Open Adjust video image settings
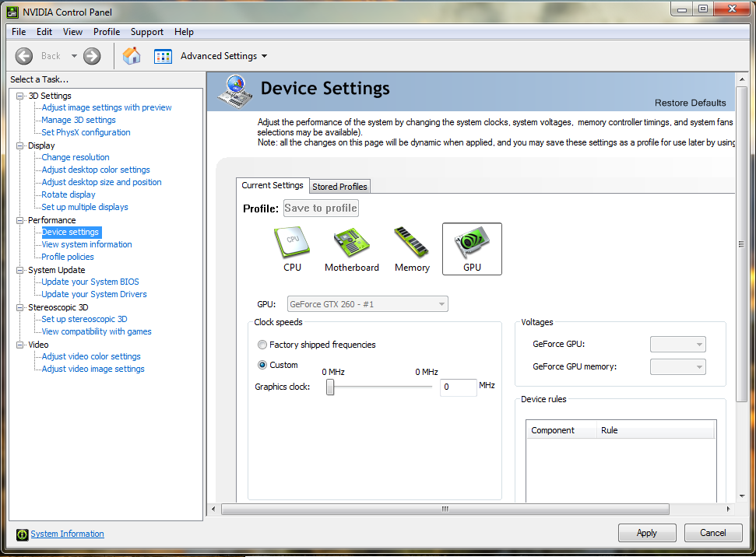Screen dimensions: 756x557 coord(93,369)
